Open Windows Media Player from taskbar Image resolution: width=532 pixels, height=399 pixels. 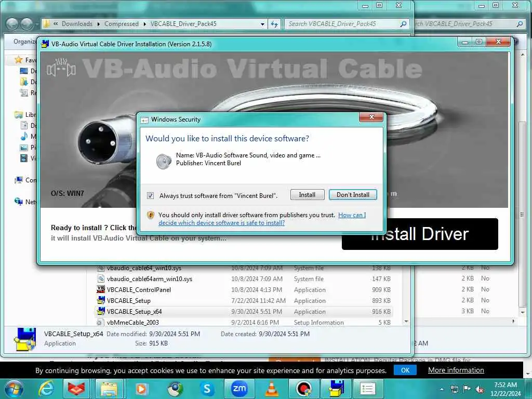pos(141,389)
